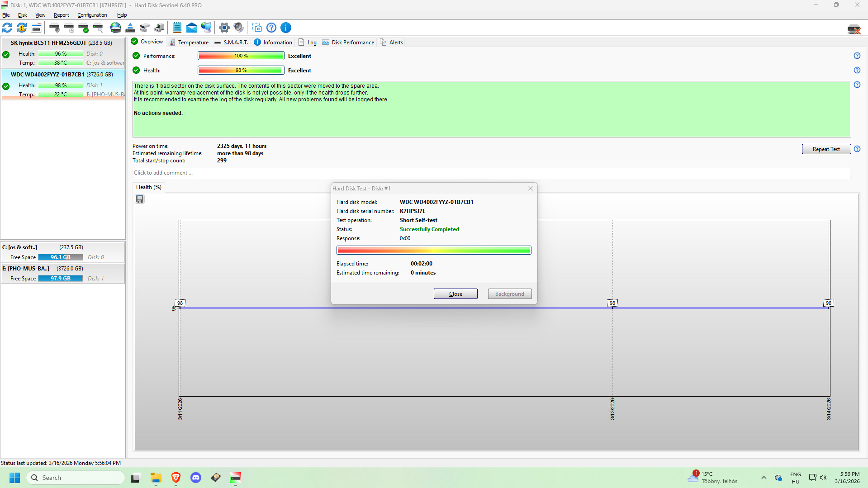This screenshot has width=868, height=488.
Task: Select the E: [PHO-MUS-BA..] partition
Action: (63, 273)
